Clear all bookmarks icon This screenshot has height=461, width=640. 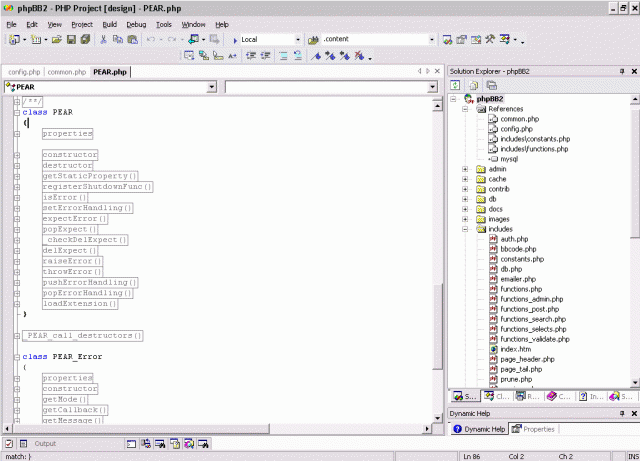point(359,56)
